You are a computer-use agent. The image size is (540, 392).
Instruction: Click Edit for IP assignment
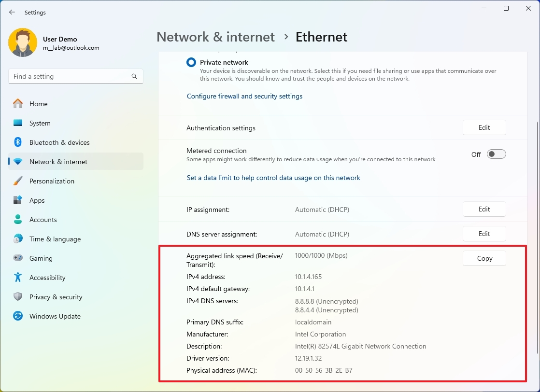(x=484, y=210)
